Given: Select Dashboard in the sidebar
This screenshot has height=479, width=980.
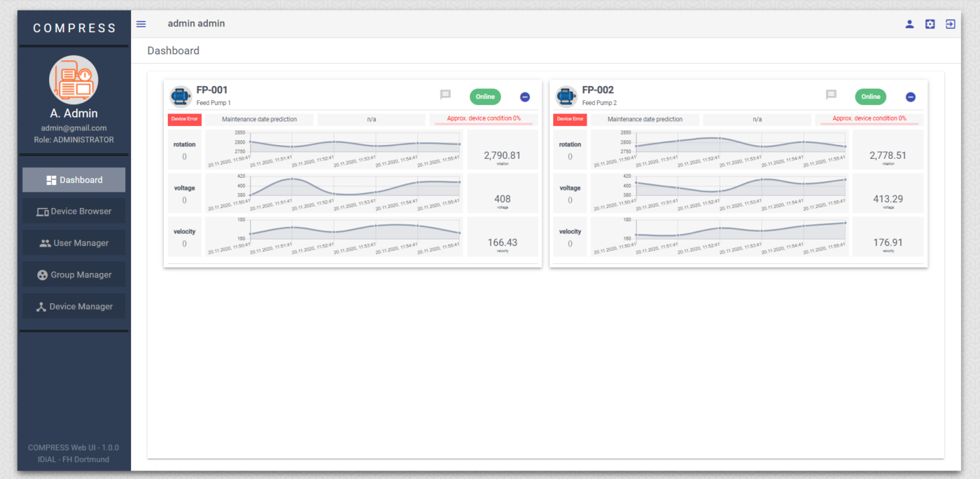Looking at the screenshot, I should [74, 180].
